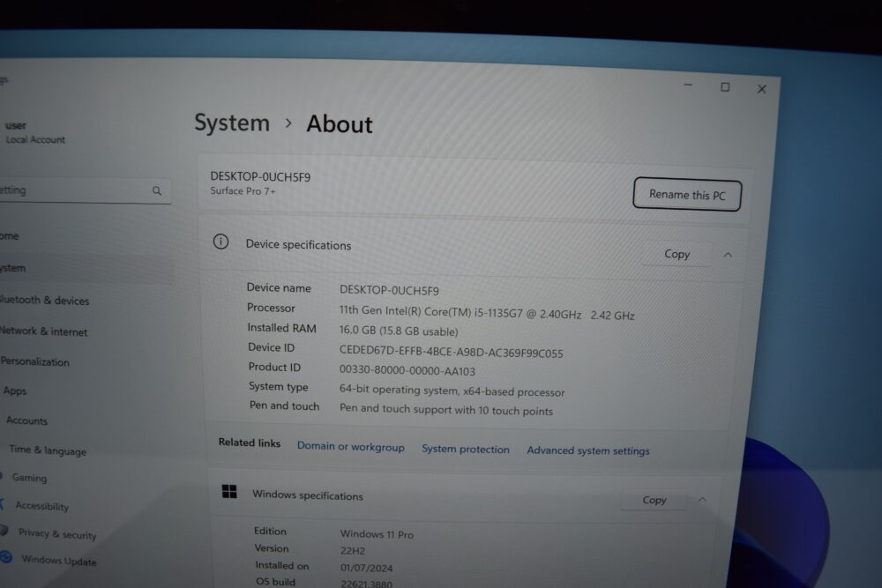The image size is (882, 588).
Task: Open Network & internet settings
Action: pyautogui.click(x=43, y=331)
